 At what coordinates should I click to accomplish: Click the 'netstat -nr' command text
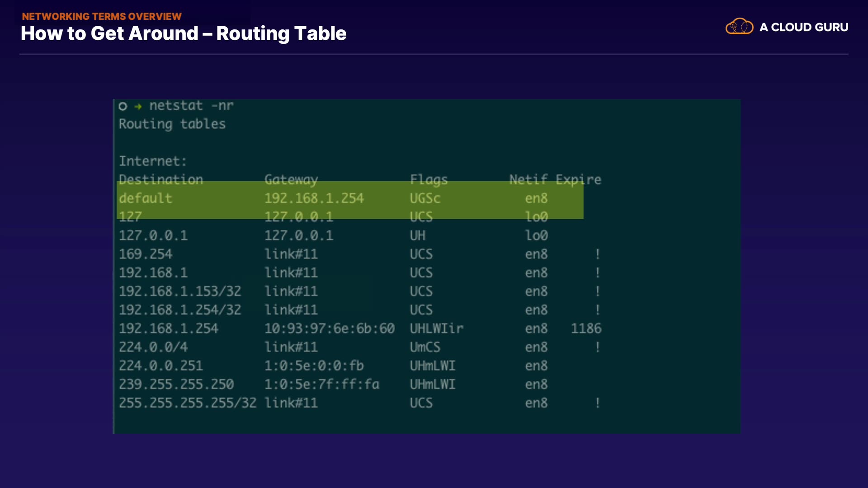[191, 106]
